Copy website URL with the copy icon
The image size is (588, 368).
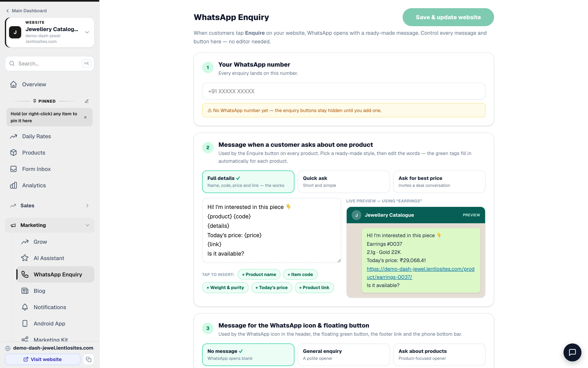pyautogui.click(x=89, y=359)
